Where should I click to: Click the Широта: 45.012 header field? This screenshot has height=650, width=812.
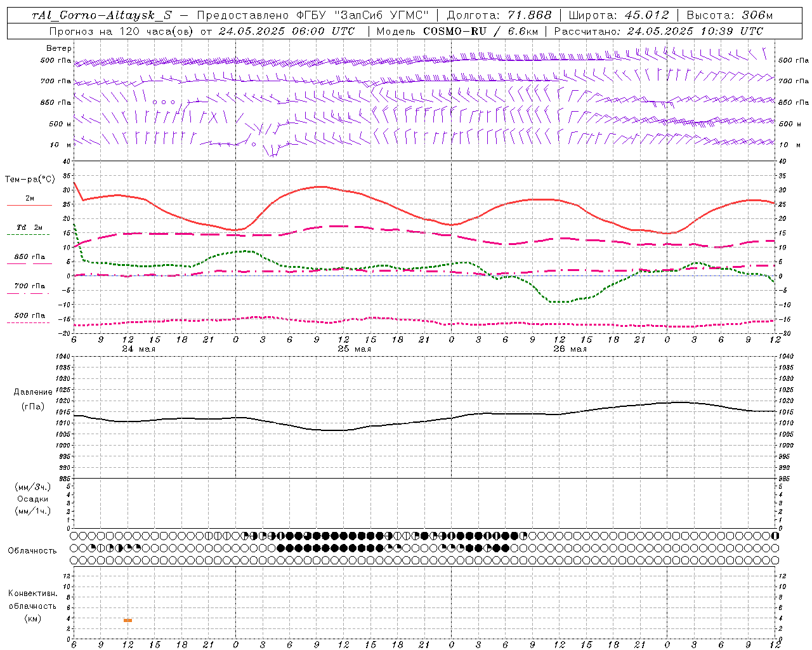619,16
